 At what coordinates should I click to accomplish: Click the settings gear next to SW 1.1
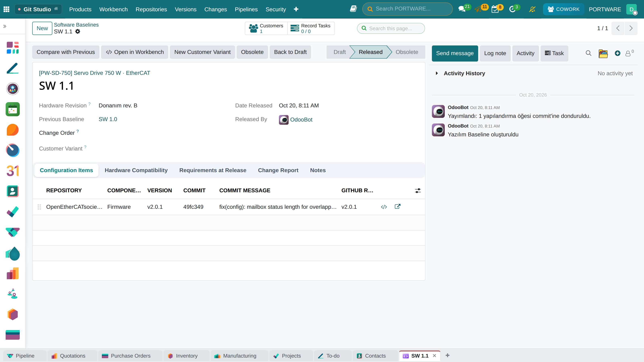point(78,32)
